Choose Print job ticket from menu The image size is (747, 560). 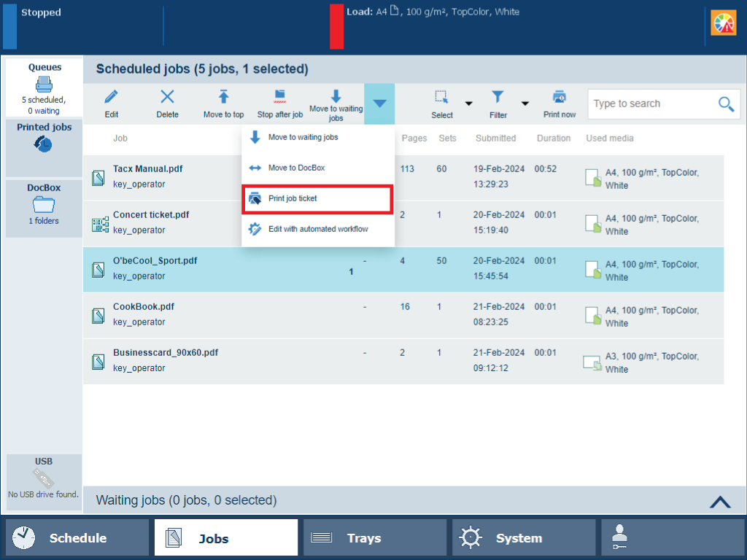tap(317, 199)
